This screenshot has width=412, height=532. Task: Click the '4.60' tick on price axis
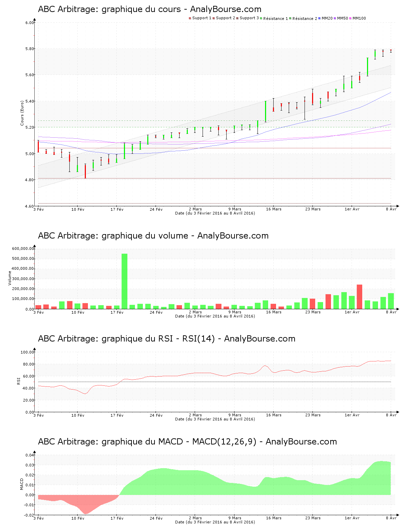coord(30,206)
